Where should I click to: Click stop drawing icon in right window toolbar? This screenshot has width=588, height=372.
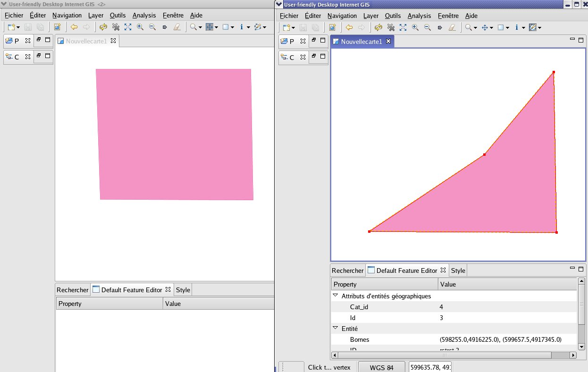(x=391, y=27)
